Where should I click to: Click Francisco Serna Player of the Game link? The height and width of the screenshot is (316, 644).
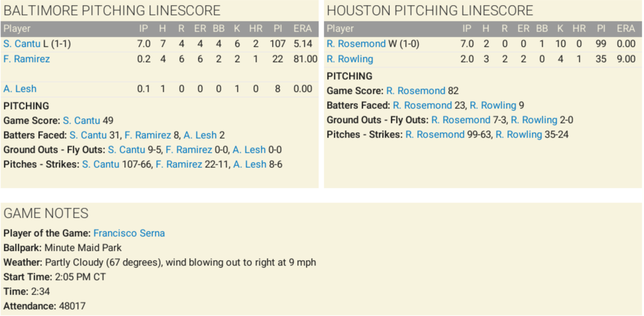[129, 233]
